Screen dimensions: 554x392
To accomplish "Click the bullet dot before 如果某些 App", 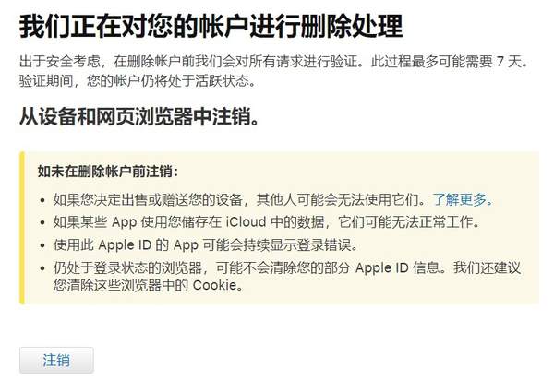I will [42, 222].
